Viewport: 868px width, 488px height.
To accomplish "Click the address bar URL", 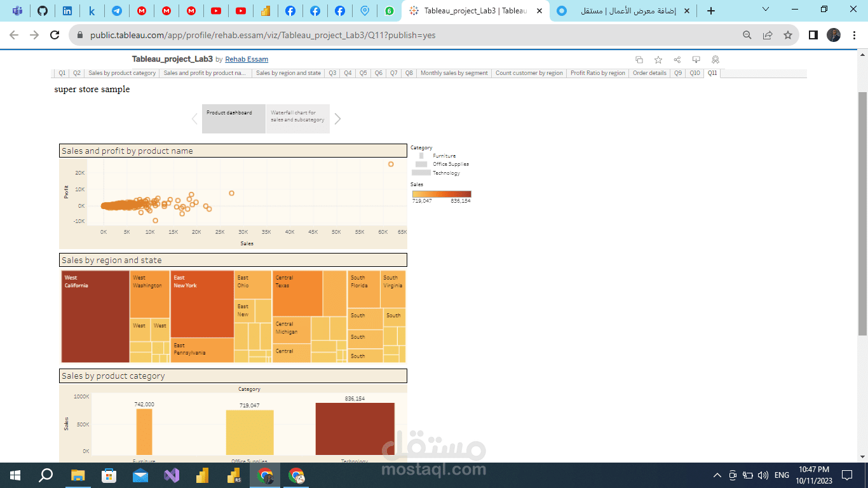I will click(263, 35).
